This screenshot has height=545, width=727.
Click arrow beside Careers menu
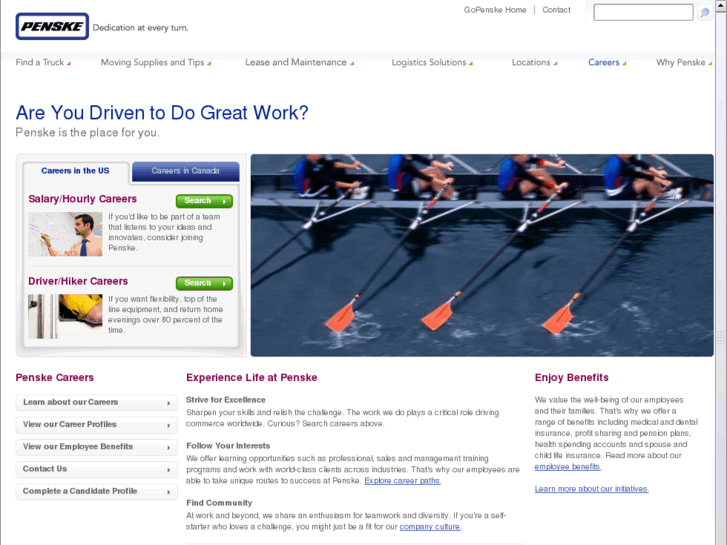(624, 64)
